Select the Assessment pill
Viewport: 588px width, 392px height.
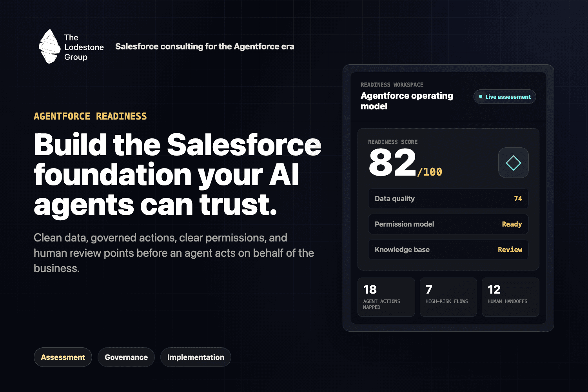pyautogui.click(x=63, y=357)
